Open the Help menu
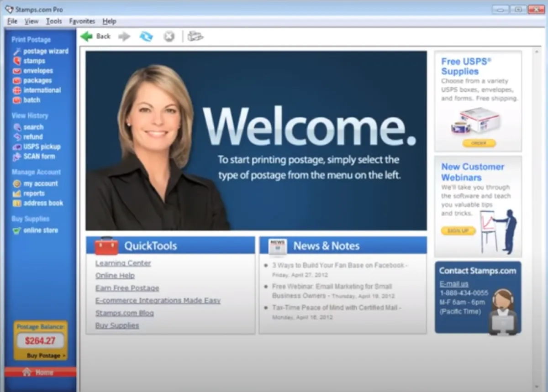This screenshot has height=392, width=548. click(x=109, y=21)
